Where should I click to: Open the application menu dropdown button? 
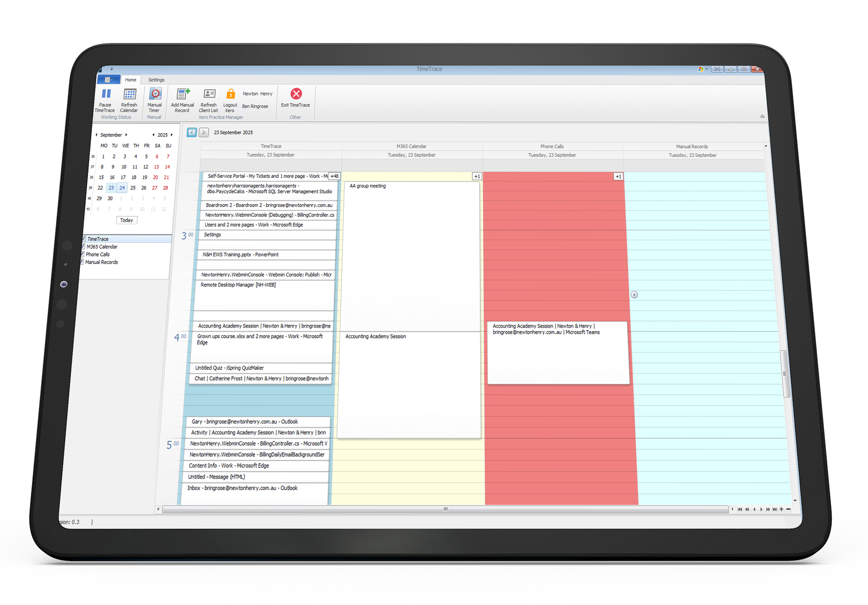point(108,80)
